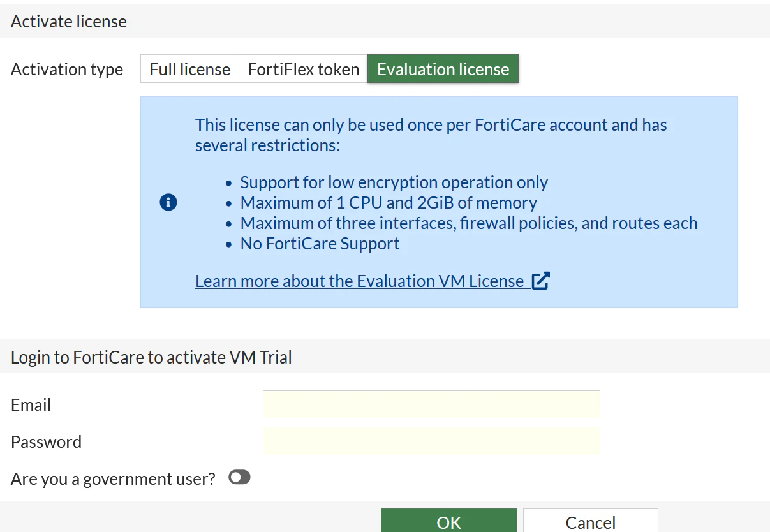Select the Evaluation license tab
Screen dimensions: 770x532
(443, 69)
